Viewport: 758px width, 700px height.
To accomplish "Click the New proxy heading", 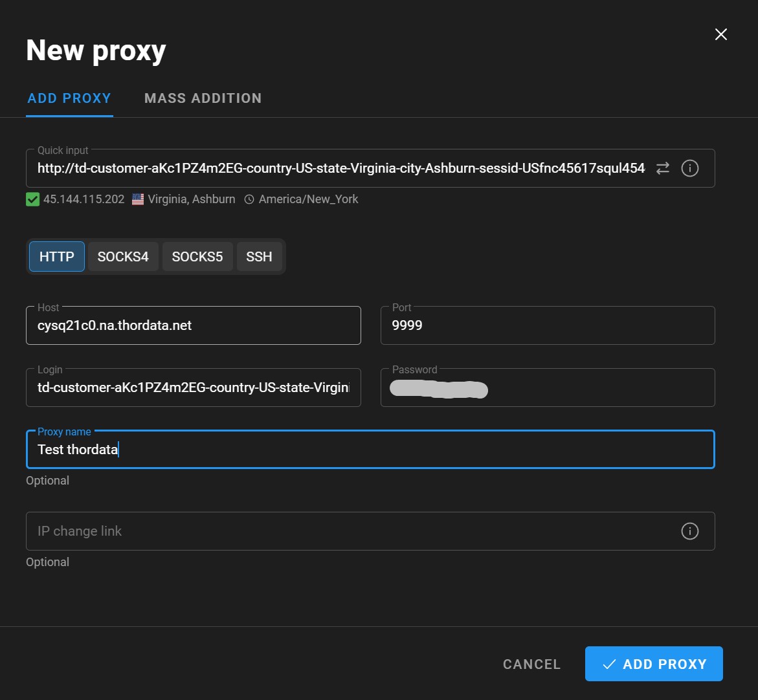I will pyautogui.click(x=96, y=50).
